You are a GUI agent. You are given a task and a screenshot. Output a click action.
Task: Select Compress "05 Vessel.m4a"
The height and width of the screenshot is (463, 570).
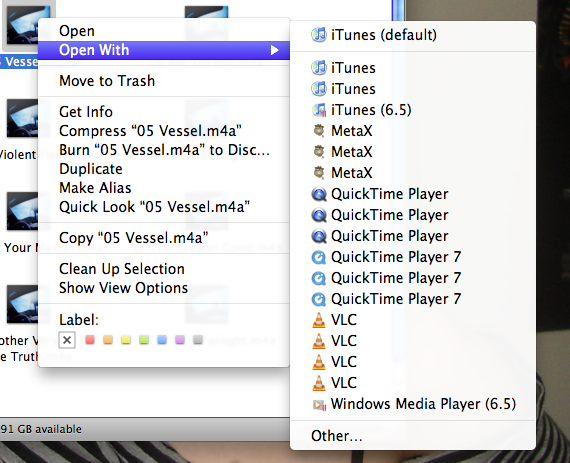164,131
